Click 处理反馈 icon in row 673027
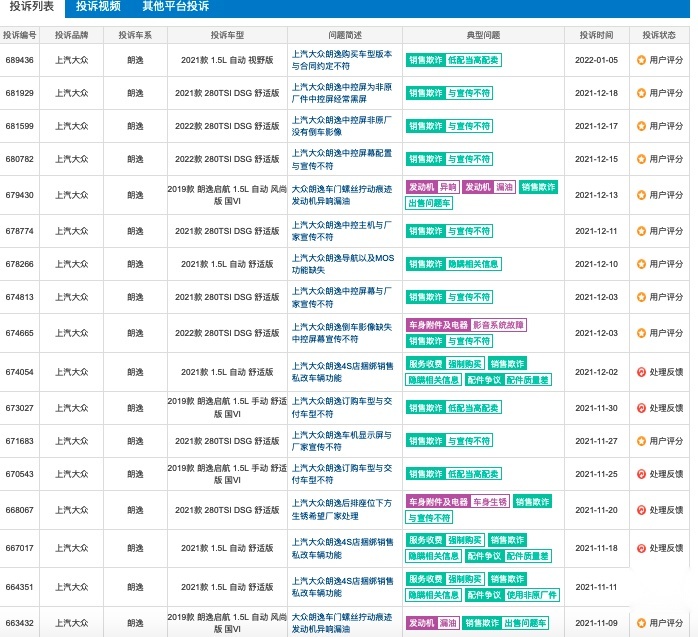Screen dimensions: 698x637 point(641,408)
